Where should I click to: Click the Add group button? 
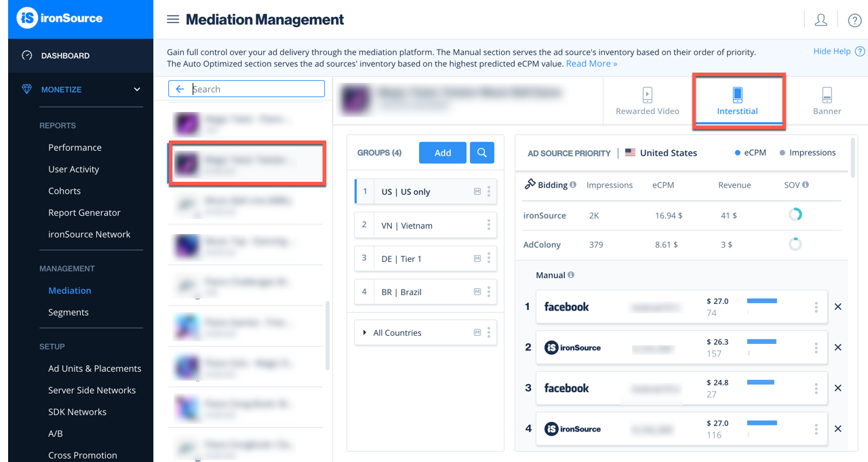tap(442, 153)
